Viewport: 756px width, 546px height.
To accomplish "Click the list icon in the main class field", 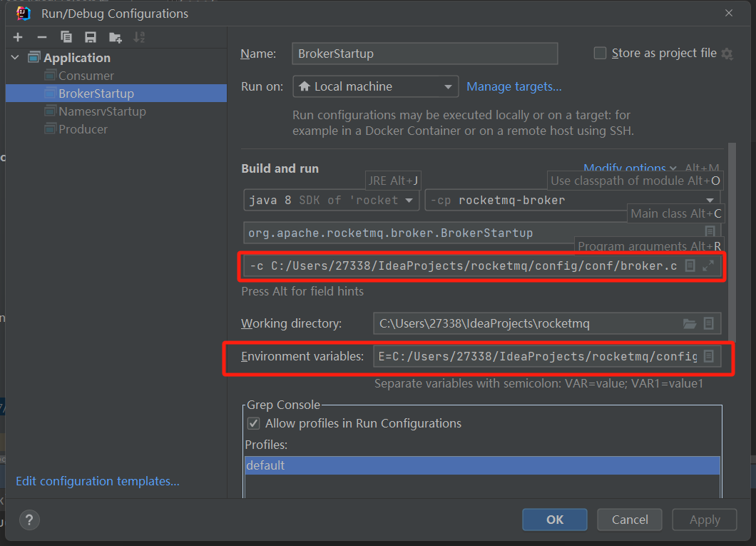I will (x=710, y=231).
